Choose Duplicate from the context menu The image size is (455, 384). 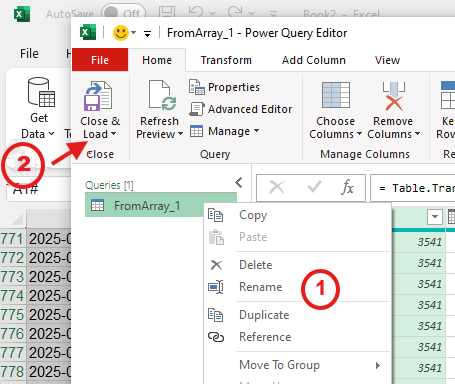(x=297, y=315)
